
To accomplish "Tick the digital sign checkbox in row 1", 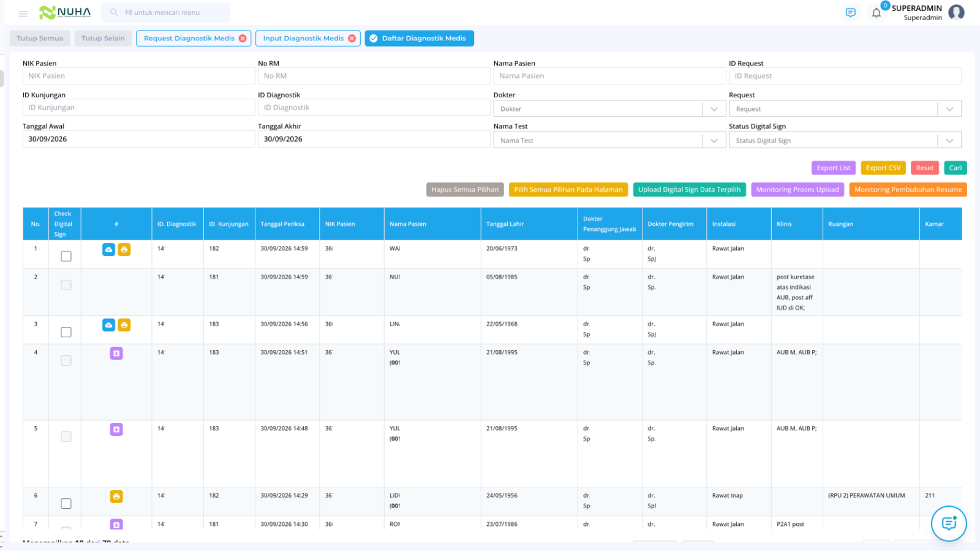I will [66, 257].
